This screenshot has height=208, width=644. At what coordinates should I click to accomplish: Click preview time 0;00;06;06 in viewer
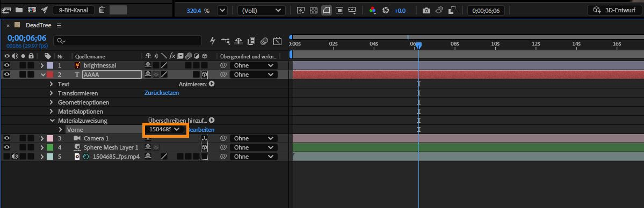pyautogui.click(x=486, y=11)
